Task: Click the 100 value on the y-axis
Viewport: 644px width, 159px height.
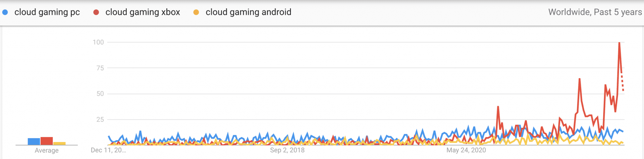Action: 98,42
